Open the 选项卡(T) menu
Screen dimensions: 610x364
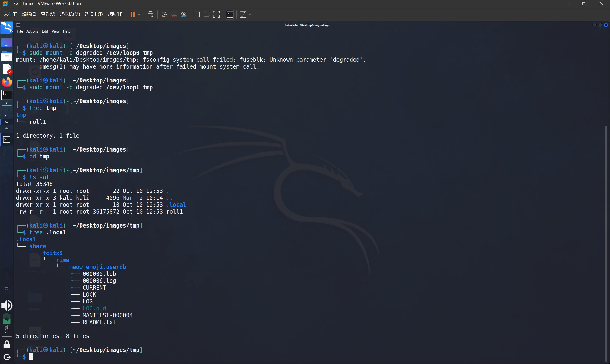[x=94, y=14]
